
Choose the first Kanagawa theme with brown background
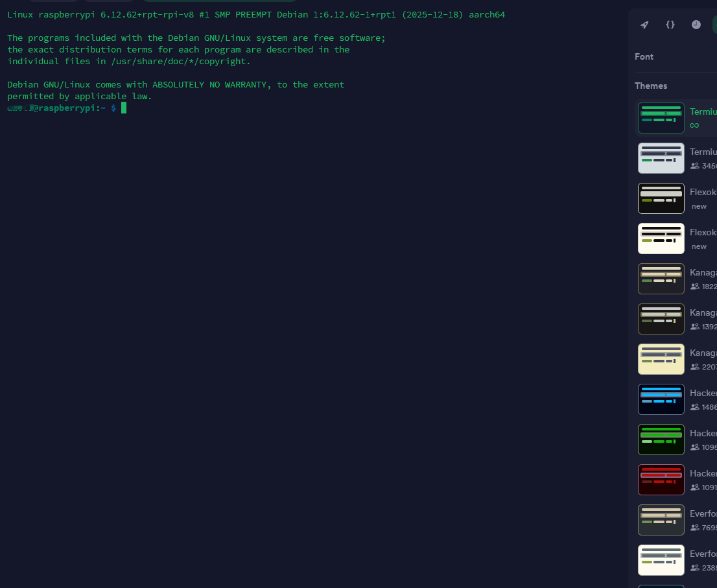pyautogui.click(x=661, y=279)
